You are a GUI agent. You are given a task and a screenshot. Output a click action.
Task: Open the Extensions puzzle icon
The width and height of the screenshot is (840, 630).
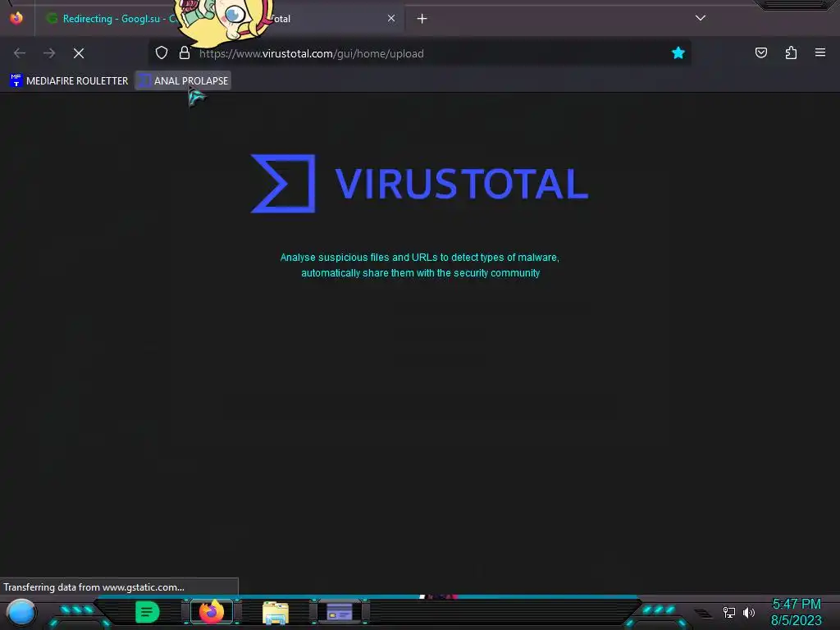(x=791, y=52)
